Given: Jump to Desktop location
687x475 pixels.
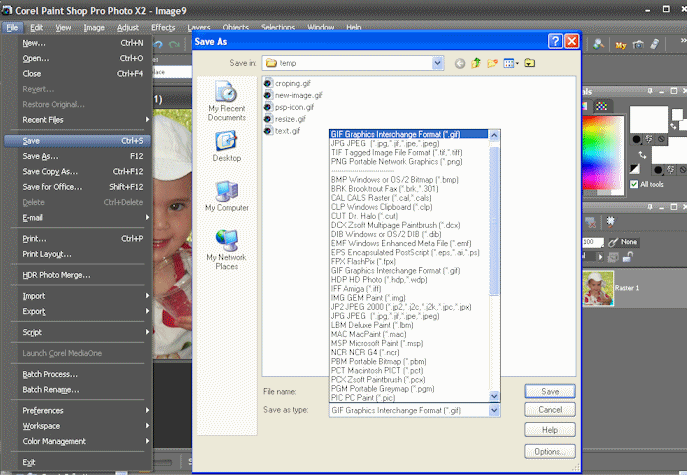Looking at the screenshot, I should (227, 146).
